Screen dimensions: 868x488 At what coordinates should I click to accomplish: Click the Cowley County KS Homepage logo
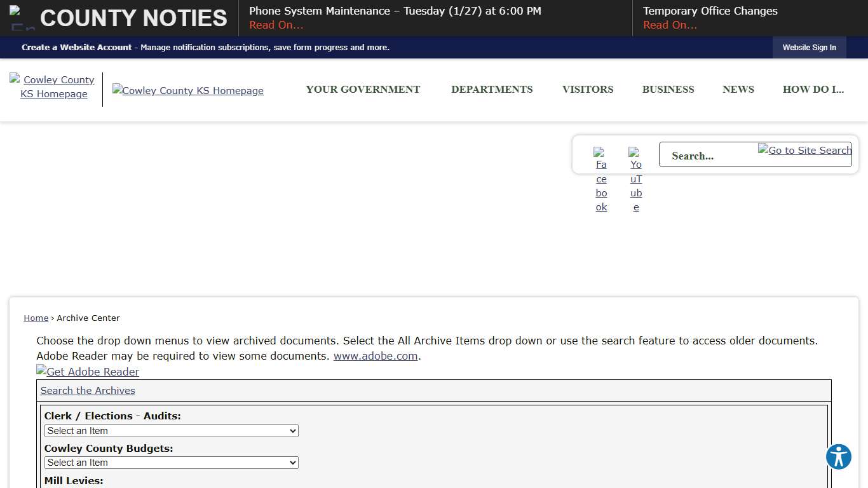click(x=188, y=91)
